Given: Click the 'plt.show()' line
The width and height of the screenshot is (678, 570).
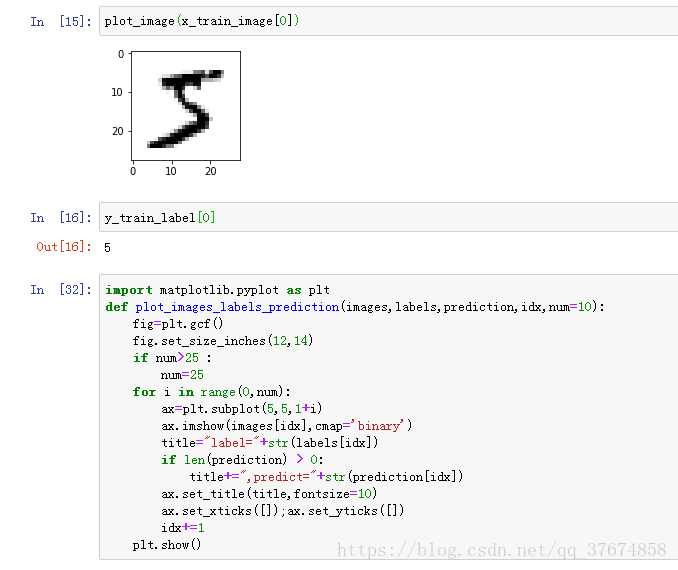Looking at the screenshot, I should pos(167,545).
